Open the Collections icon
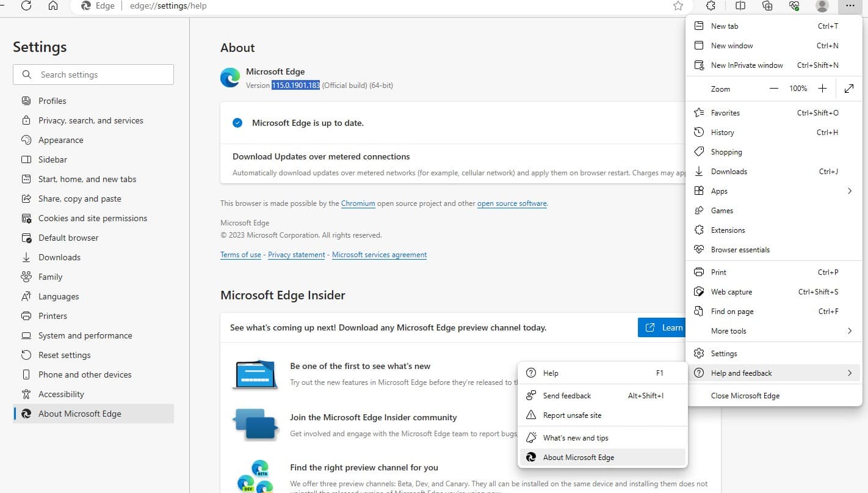 (x=767, y=6)
